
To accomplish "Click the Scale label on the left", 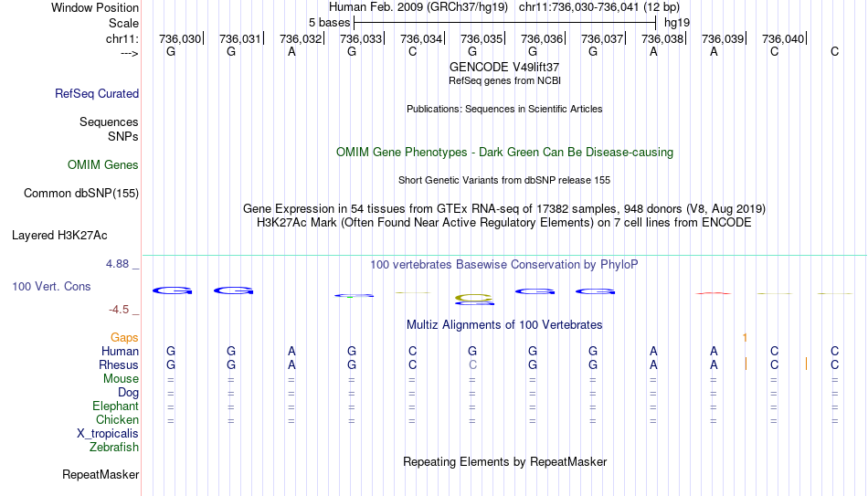I will [x=123, y=23].
